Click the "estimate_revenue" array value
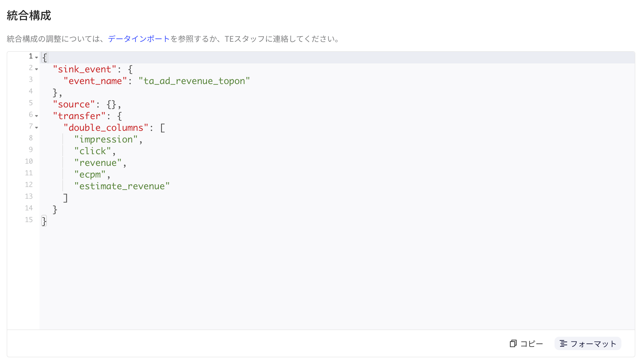Screen dimensions: 642x364 (122, 186)
